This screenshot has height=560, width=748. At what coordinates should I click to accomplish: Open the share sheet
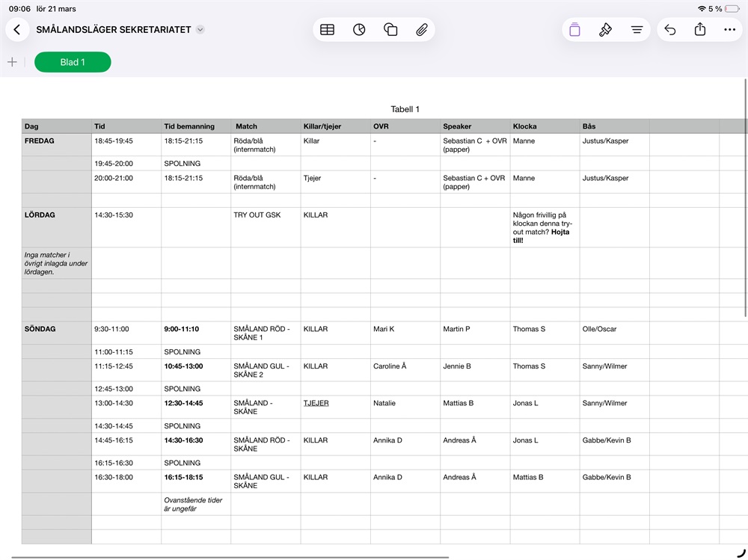[x=700, y=30]
